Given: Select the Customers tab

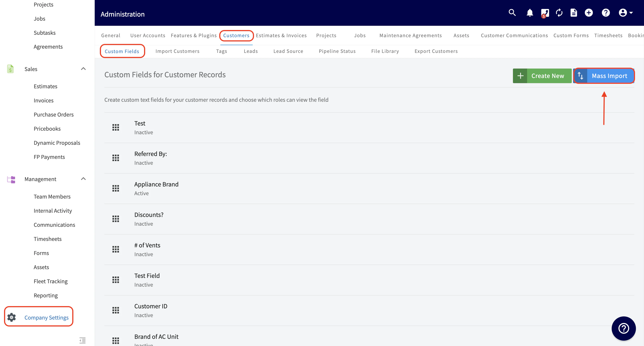Looking at the screenshot, I should pos(236,35).
